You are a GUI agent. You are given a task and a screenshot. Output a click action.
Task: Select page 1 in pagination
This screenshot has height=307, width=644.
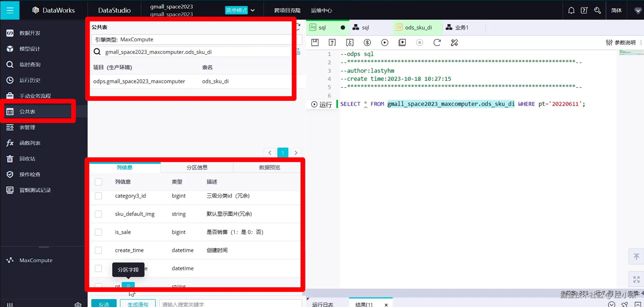[283, 153]
